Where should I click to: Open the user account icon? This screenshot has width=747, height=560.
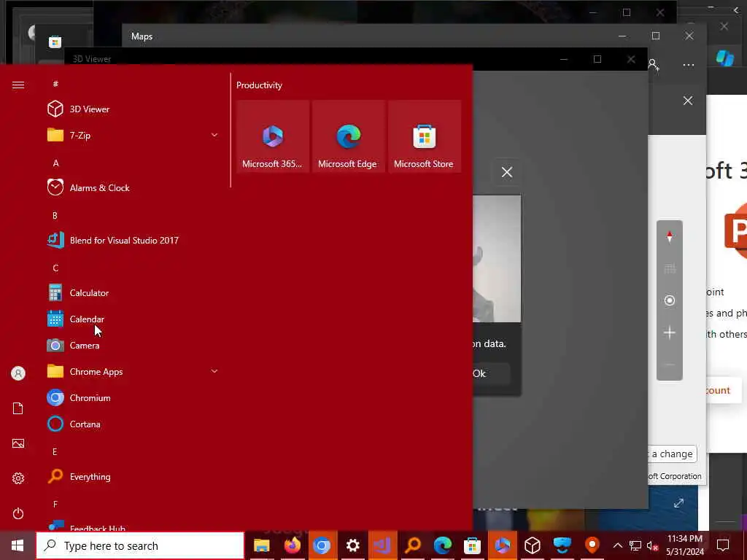[18, 373]
